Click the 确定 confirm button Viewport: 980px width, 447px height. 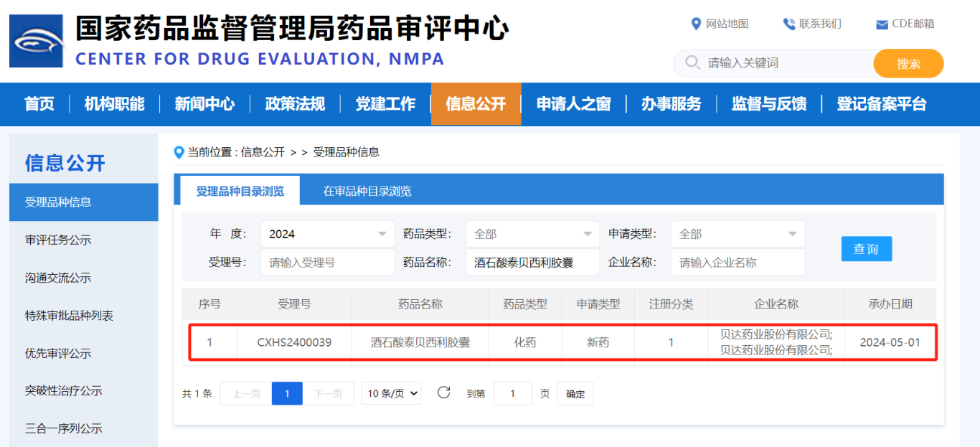[575, 393]
